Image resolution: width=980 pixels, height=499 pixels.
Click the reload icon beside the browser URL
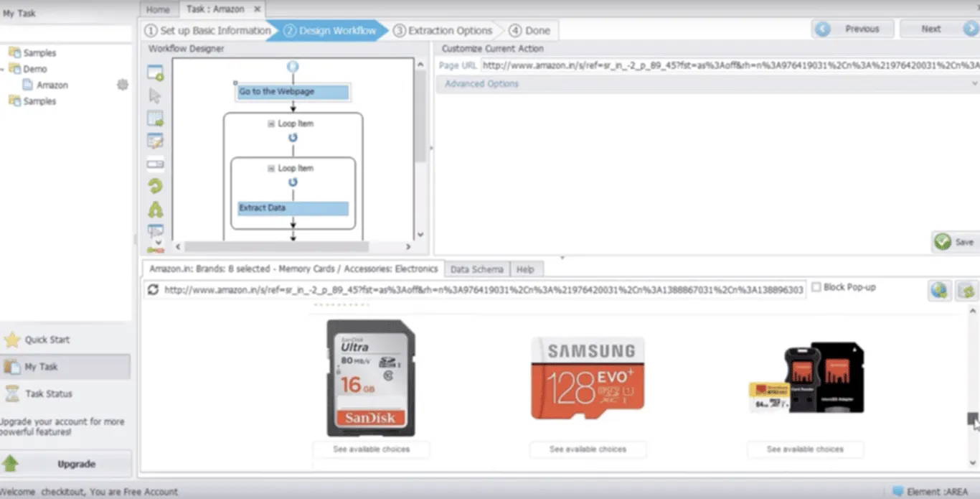(x=153, y=289)
